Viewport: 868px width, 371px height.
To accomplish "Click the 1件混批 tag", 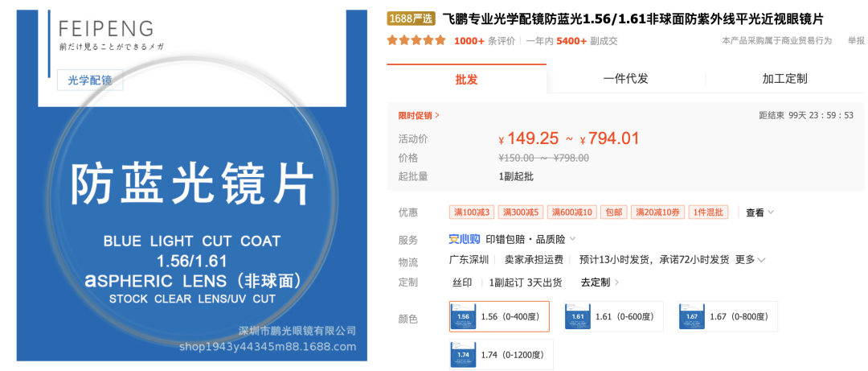I will coord(708,212).
